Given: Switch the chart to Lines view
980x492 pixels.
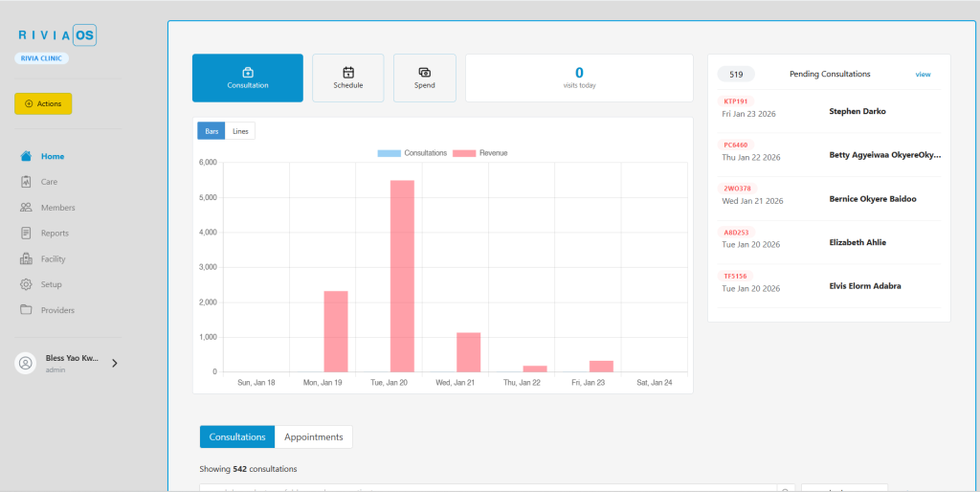Looking at the screenshot, I should point(240,131).
